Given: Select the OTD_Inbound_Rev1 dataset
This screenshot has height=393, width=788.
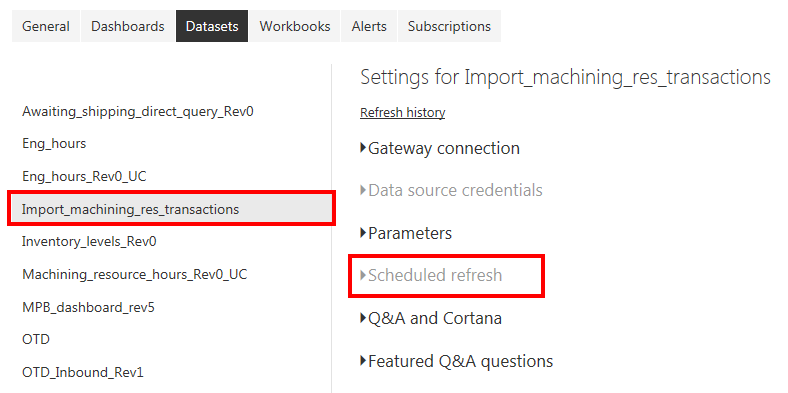Looking at the screenshot, I should pyautogui.click(x=83, y=372).
